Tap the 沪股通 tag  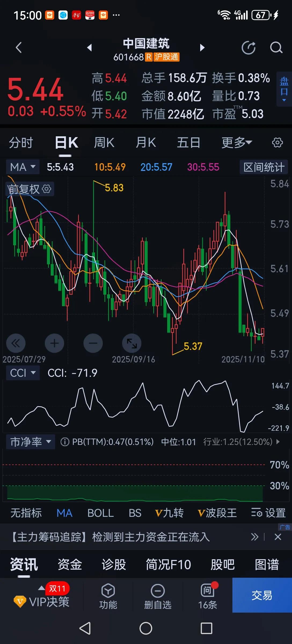click(x=166, y=57)
